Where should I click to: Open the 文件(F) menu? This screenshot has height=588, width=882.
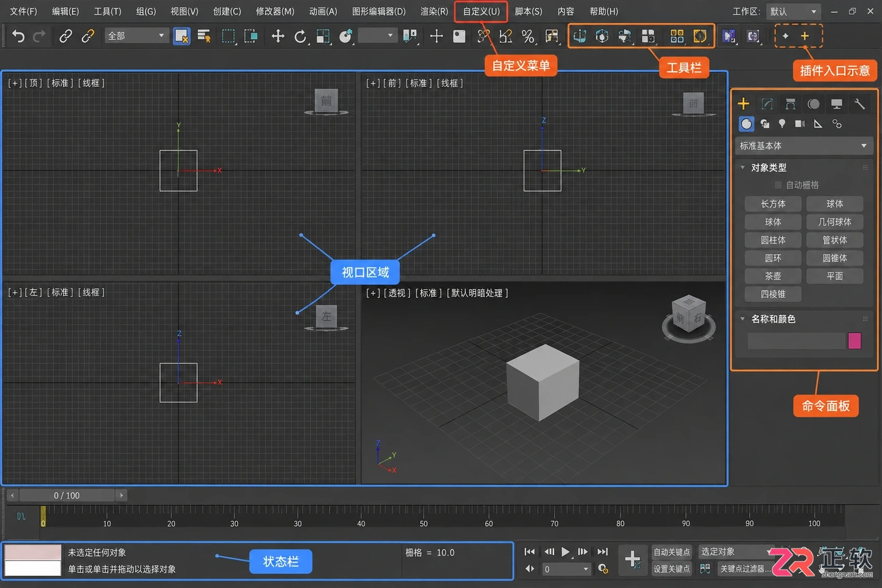(23, 12)
